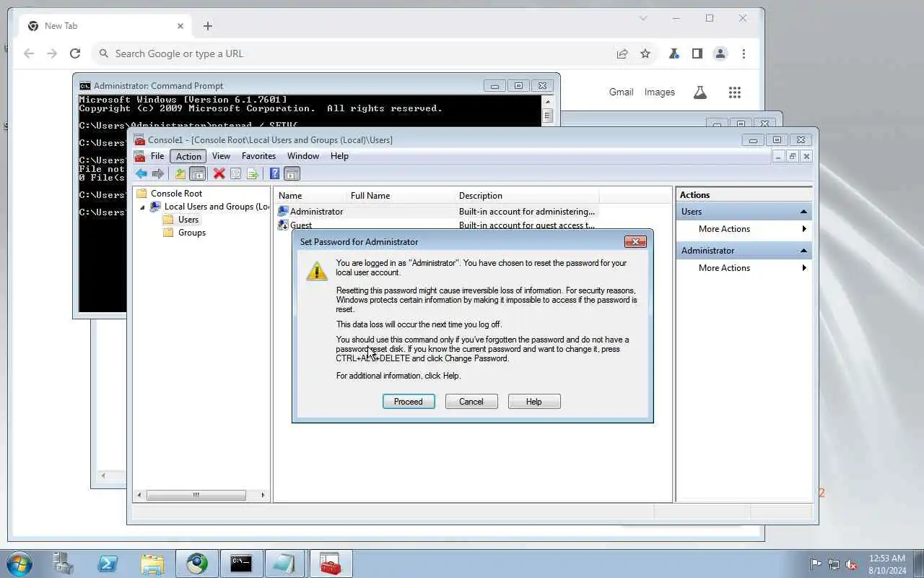
Task: Click Help button in Set Password dialog
Action: point(534,402)
